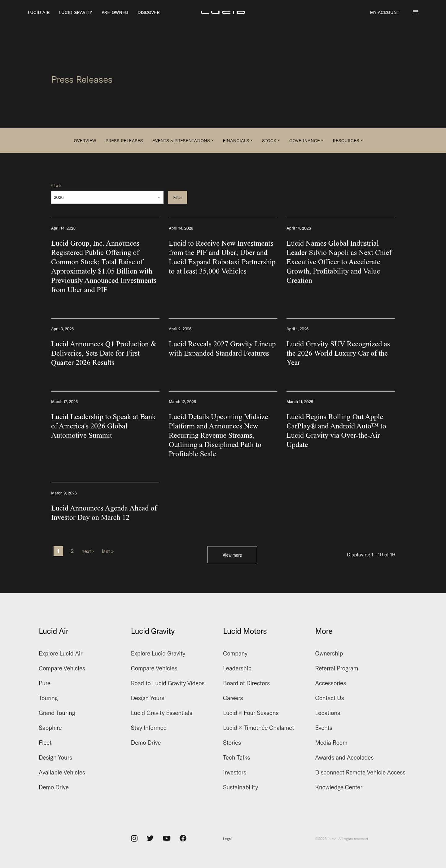Screen dimensions: 446x868
Task: Open the Year filter dropdown showing 2026
Action: point(107,197)
